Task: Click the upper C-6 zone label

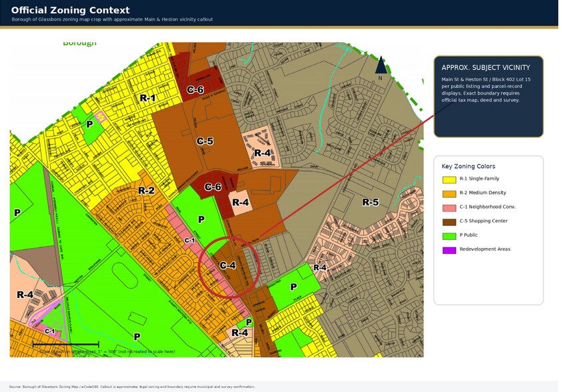Action: pos(195,89)
